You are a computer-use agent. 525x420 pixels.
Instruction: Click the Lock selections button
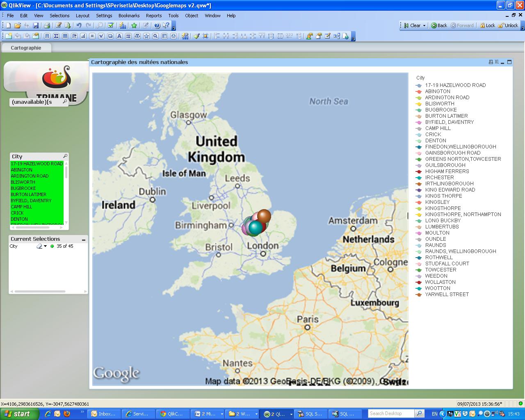coord(487,25)
